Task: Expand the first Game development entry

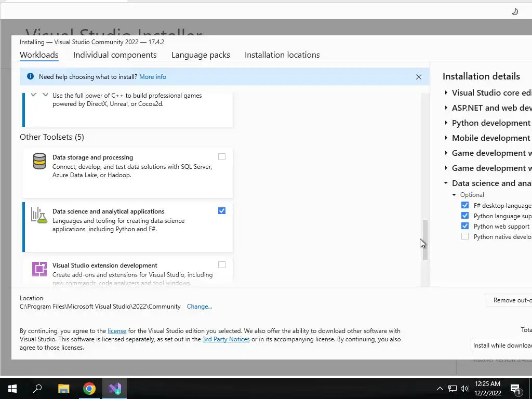Action: coord(446,153)
